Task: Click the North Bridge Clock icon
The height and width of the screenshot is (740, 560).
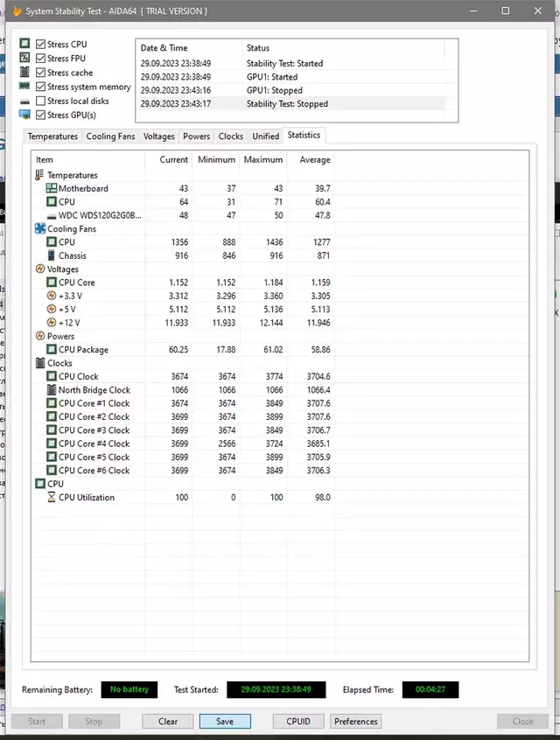Action: [x=52, y=390]
